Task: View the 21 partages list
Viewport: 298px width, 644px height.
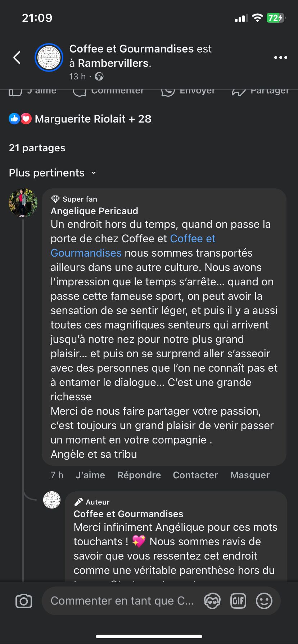Action: point(37,148)
